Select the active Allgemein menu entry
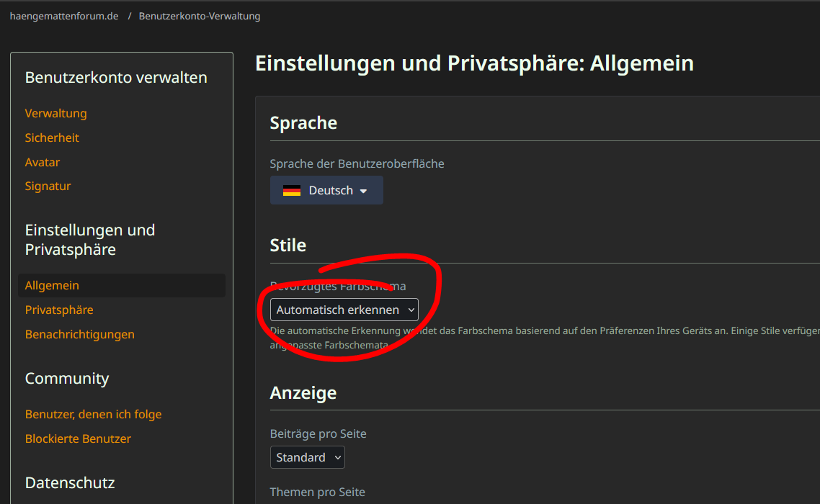Viewport: 820px width, 504px height. [52, 285]
